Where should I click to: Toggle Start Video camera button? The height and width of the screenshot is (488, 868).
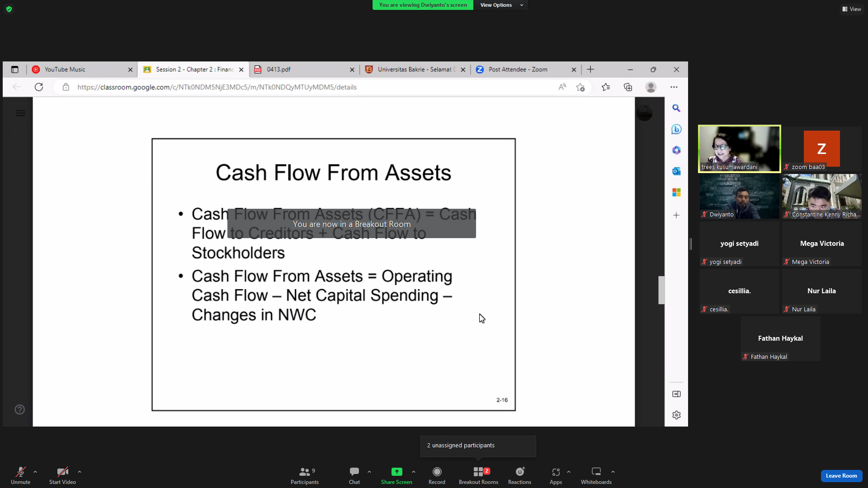click(x=62, y=475)
